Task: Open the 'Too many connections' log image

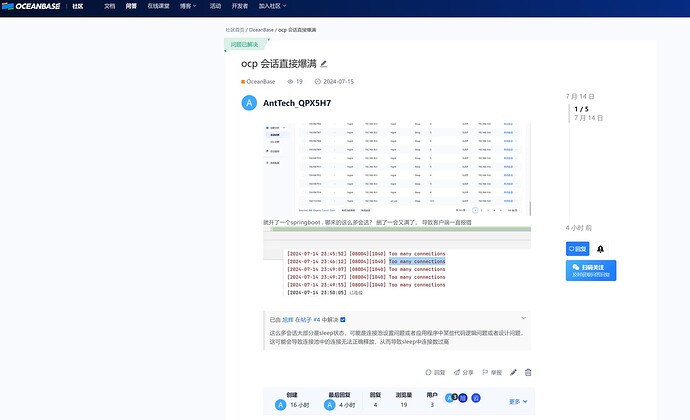Action: click(x=397, y=263)
